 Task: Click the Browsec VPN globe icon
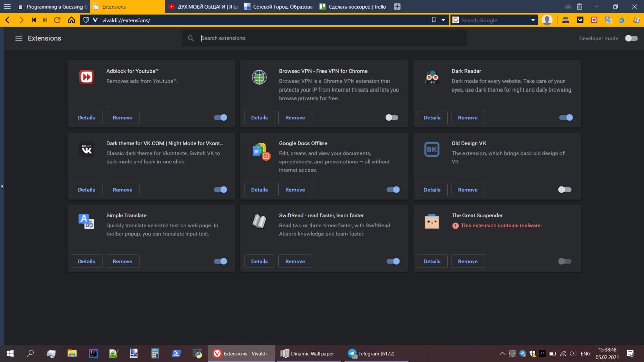click(259, 77)
